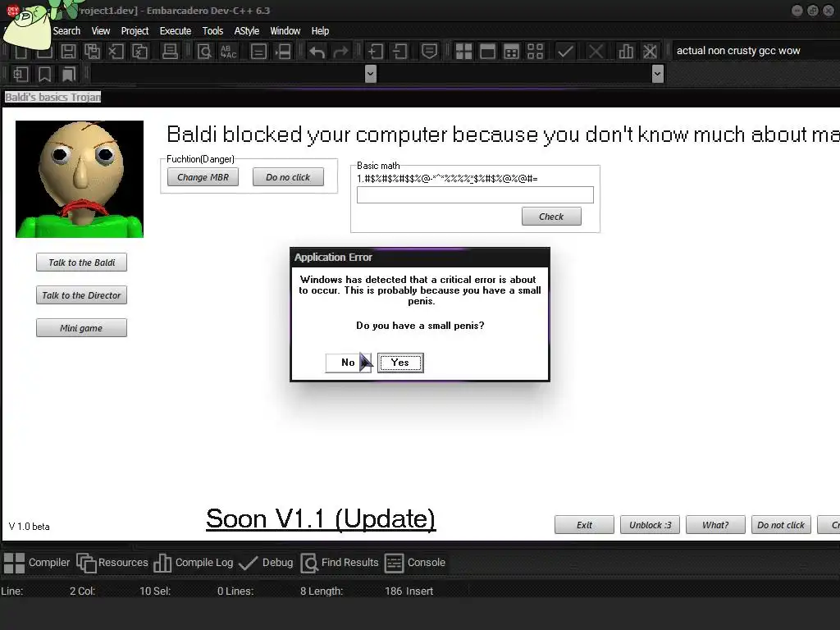Image resolution: width=840 pixels, height=630 pixels.
Task: Click the Indent toolbar icon
Action: tap(375, 52)
